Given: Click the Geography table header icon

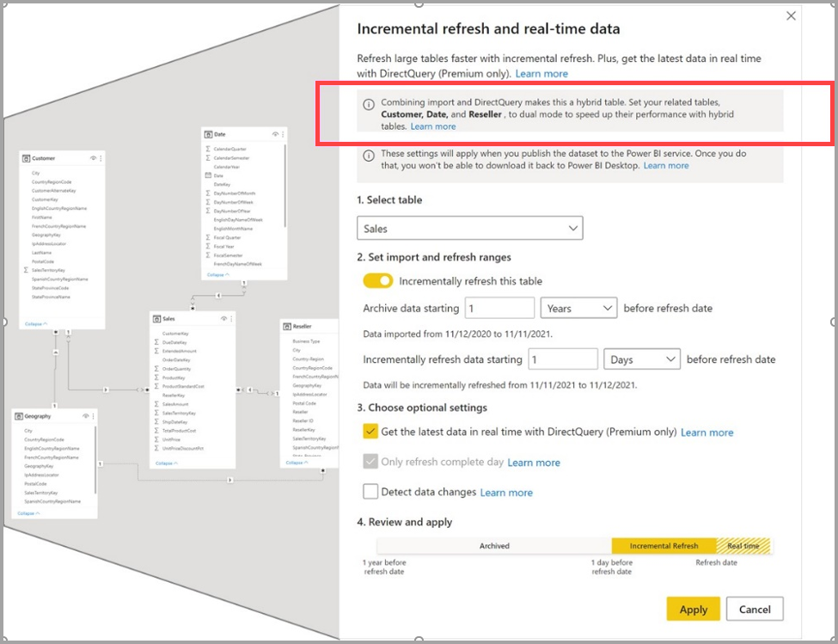Looking at the screenshot, I should [19, 416].
